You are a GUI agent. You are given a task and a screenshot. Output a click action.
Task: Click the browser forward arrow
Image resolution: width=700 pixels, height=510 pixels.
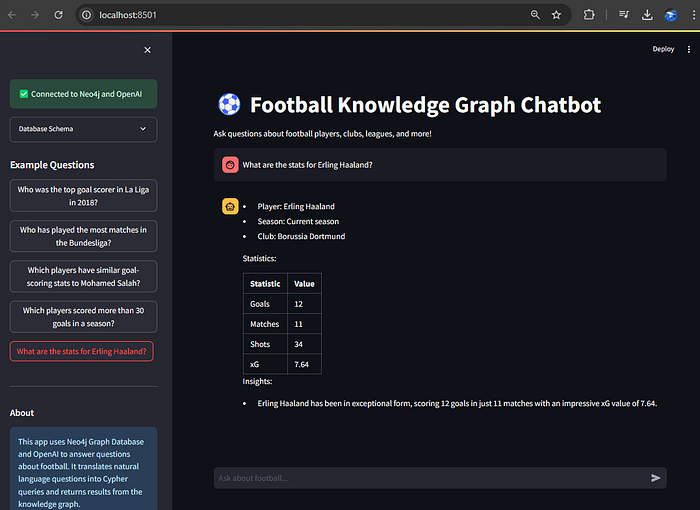[x=35, y=15]
